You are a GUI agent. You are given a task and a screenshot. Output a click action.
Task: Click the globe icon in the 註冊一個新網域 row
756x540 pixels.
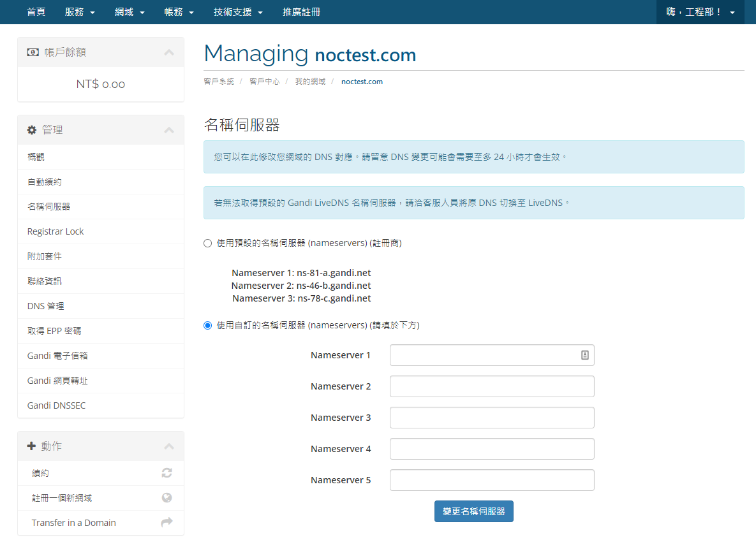(x=167, y=498)
